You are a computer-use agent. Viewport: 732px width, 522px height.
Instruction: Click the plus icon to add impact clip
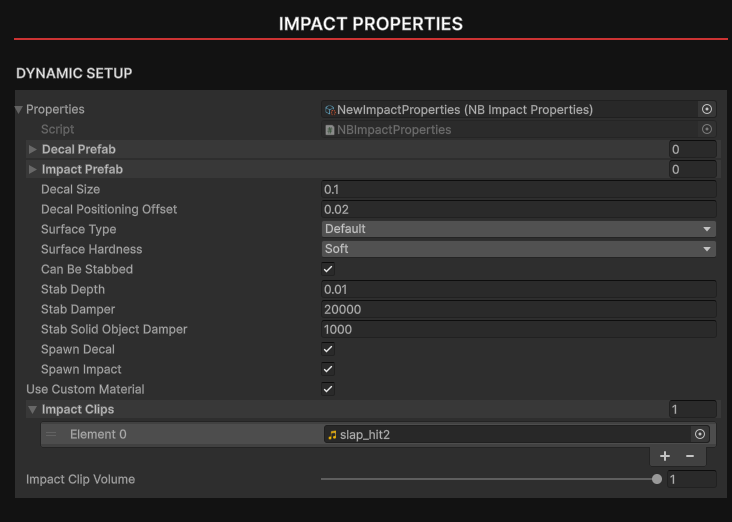click(x=665, y=456)
